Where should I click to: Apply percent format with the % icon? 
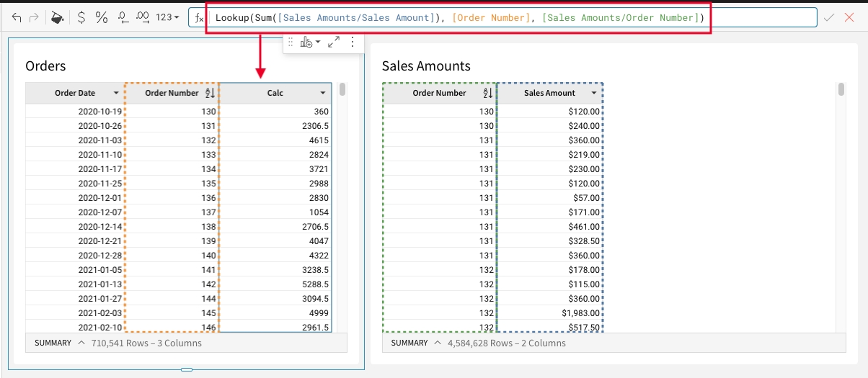click(x=102, y=17)
